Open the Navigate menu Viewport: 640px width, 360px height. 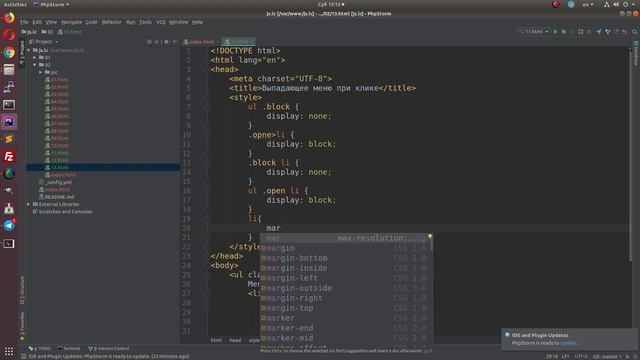point(71,22)
